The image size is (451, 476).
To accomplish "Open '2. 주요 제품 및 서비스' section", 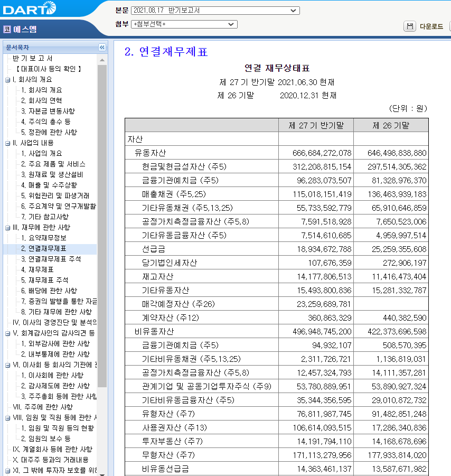I will click(53, 164).
